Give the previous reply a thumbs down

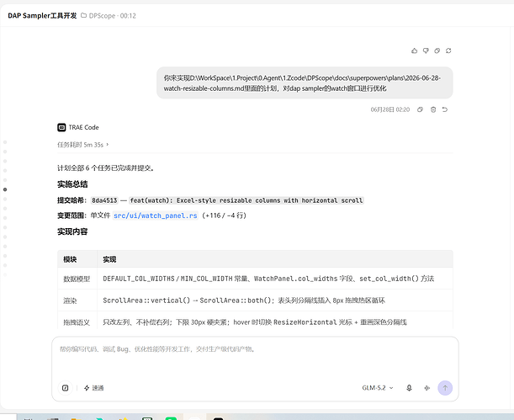click(x=426, y=51)
